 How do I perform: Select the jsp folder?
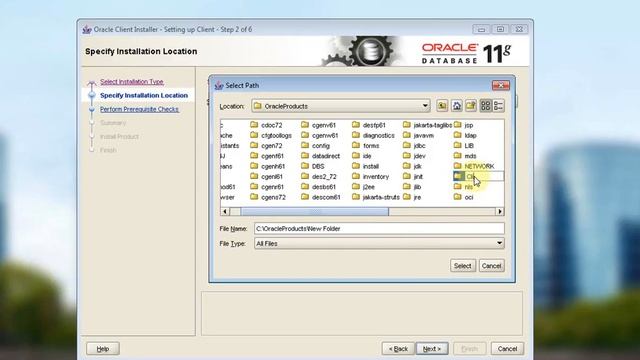point(464,125)
